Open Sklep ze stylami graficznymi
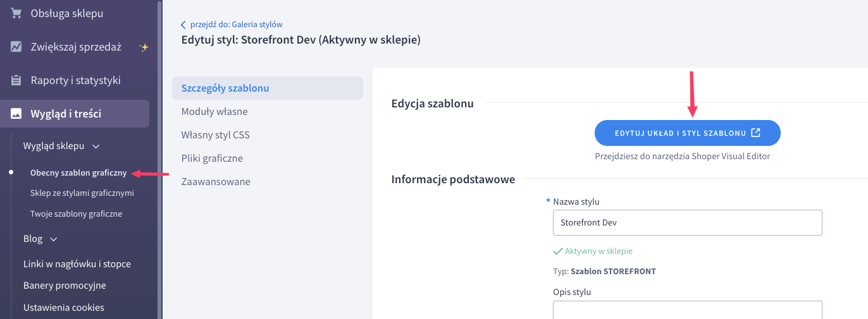Screen dimensions: 868x319 pyautogui.click(x=82, y=193)
